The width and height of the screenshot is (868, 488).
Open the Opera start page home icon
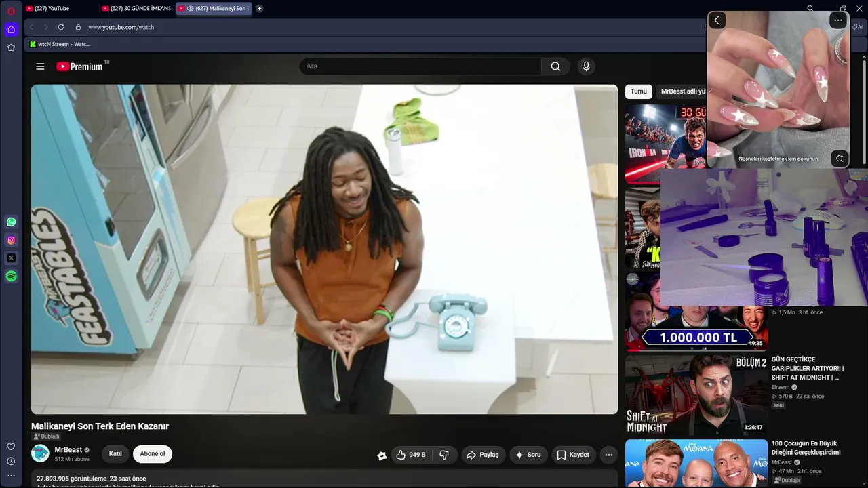[x=11, y=29]
